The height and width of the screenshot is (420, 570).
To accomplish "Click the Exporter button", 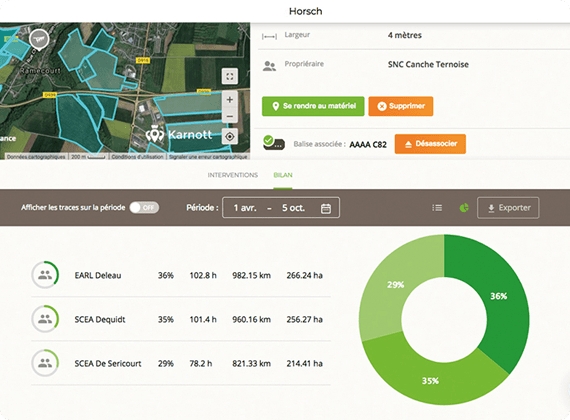I will tap(508, 208).
